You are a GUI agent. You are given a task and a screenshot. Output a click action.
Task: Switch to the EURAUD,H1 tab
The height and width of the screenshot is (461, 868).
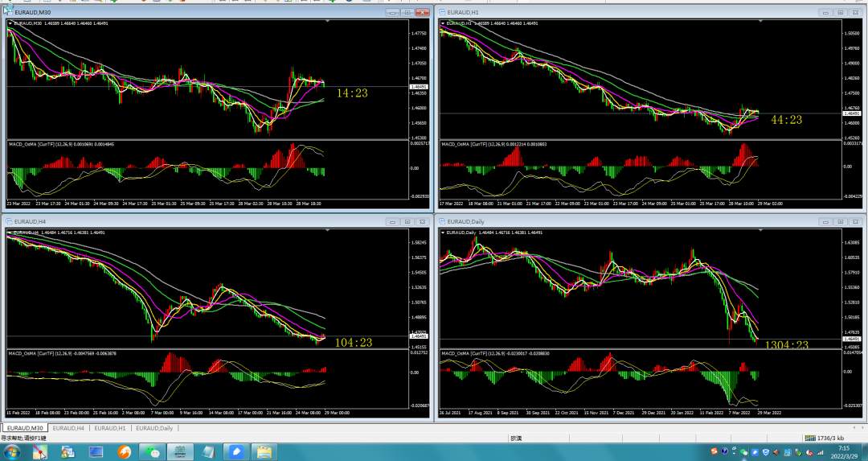(x=109, y=428)
